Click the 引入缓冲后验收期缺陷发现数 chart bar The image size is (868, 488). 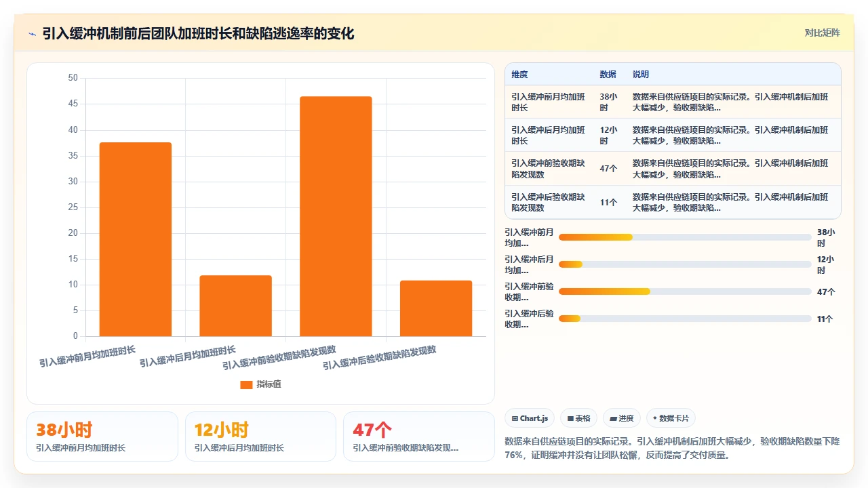tap(436, 308)
